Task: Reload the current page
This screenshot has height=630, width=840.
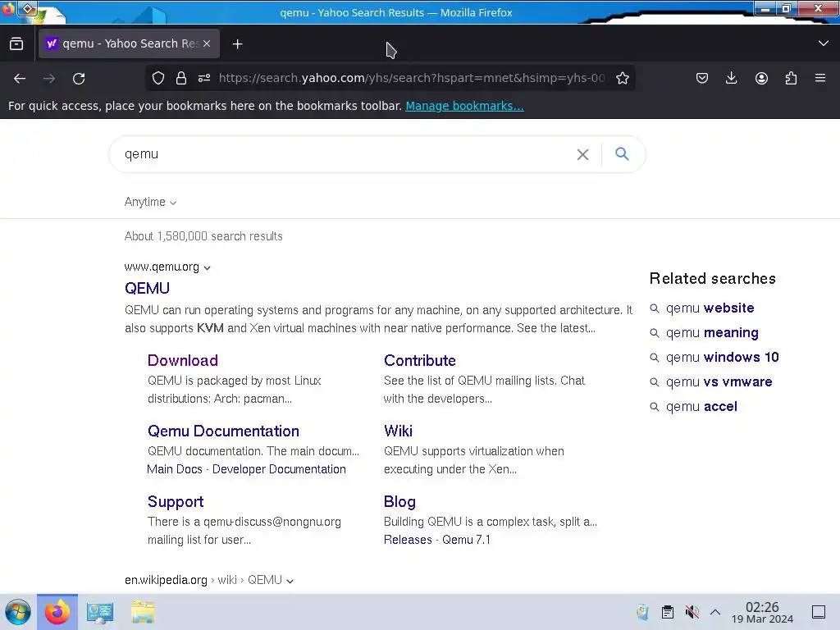Action: pyautogui.click(x=79, y=79)
